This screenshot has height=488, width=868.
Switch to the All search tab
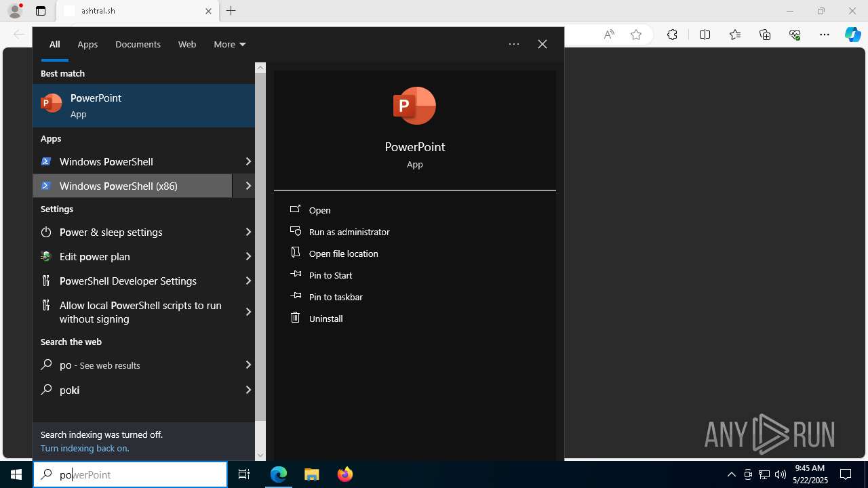coord(55,44)
